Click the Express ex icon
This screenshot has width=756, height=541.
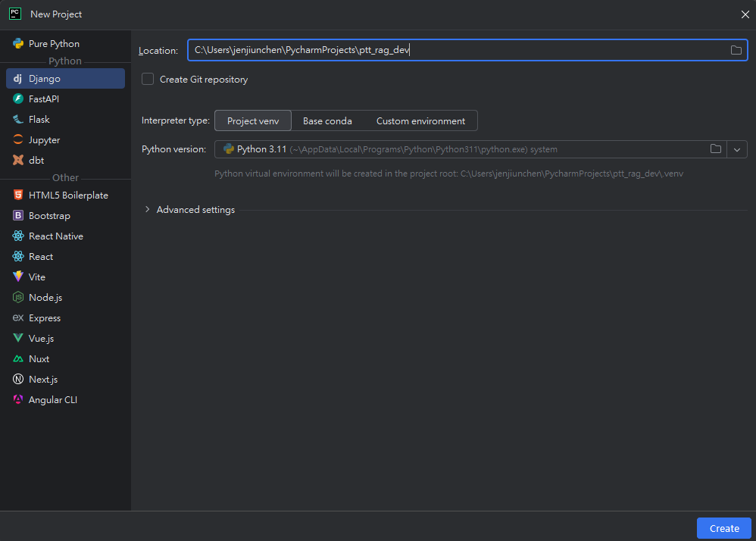pos(18,317)
